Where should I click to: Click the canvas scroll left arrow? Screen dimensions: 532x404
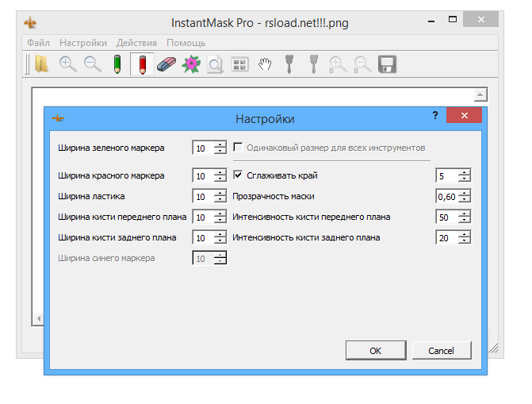38,319
